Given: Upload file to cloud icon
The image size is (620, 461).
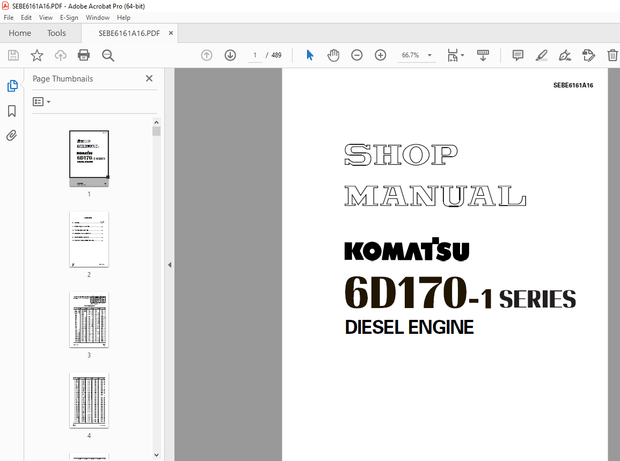Looking at the screenshot, I should pyautogui.click(x=60, y=55).
